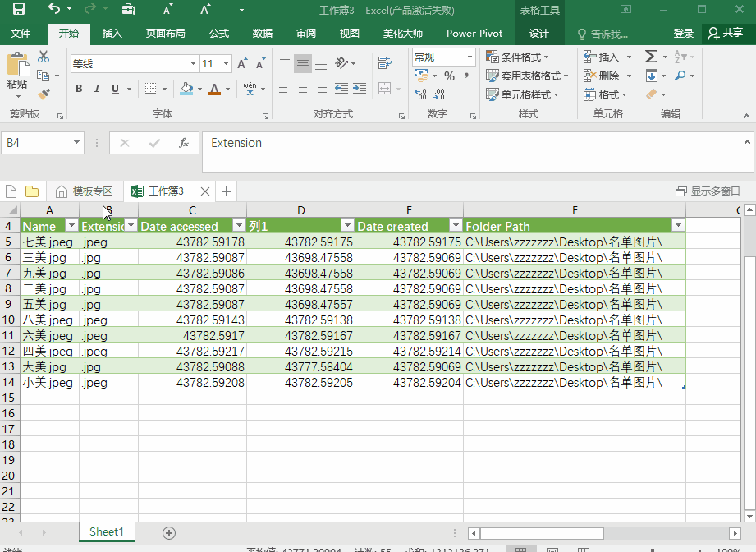This screenshot has width=756, height=552.
Task: Toggle center horizontal alignment
Action: [x=302, y=89]
